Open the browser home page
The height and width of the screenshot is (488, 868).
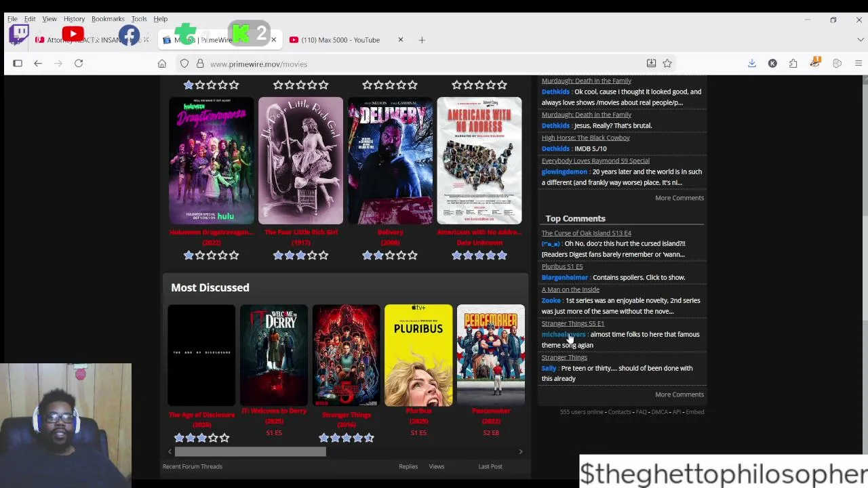pos(161,64)
